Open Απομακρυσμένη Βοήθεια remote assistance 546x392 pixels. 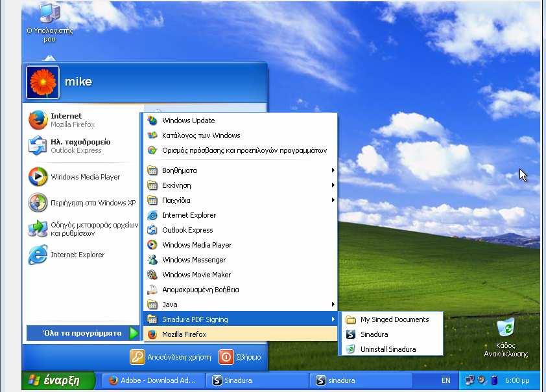(x=241, y=290)
